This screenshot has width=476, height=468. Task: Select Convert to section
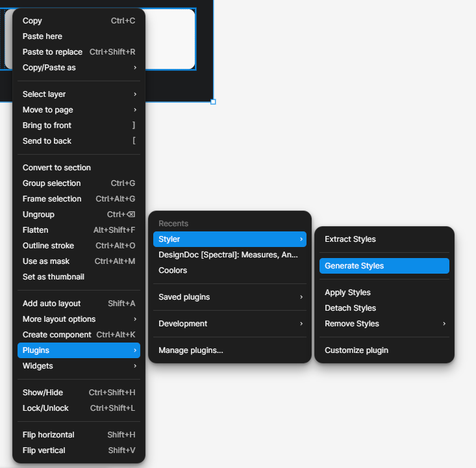[x=79, y=168]
